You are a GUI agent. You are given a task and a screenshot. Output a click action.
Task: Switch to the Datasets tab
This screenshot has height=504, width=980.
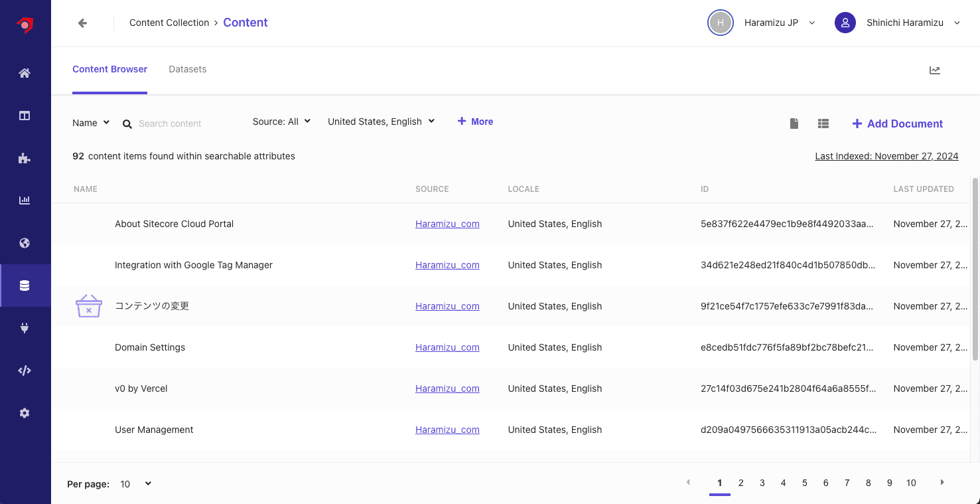pyautogui.click(x=187, y=69)
